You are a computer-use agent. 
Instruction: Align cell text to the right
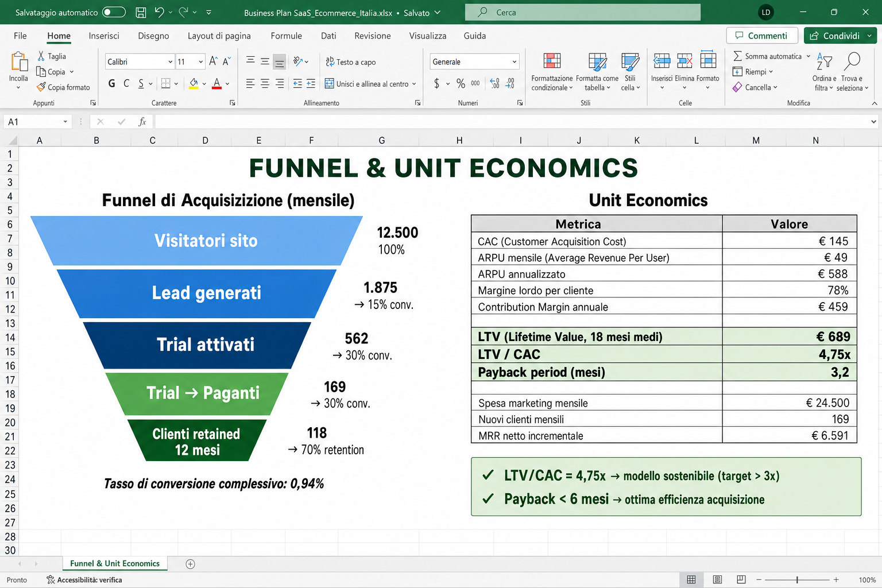[280, 84]
